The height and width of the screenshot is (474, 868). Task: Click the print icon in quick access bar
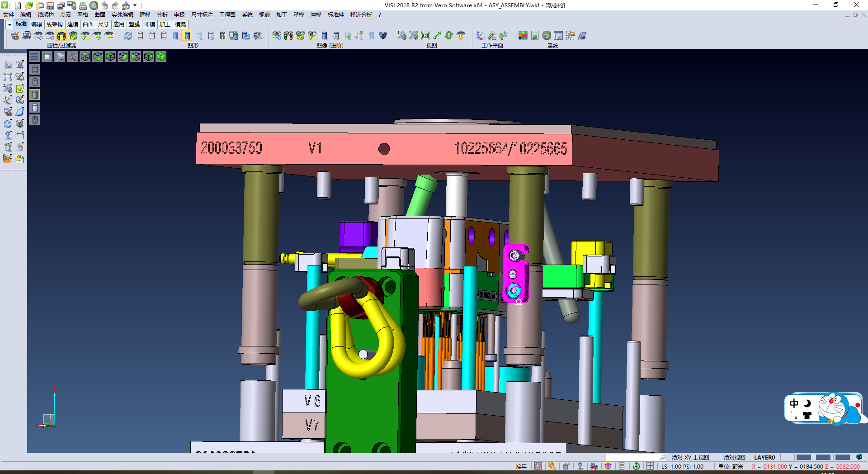83,5
